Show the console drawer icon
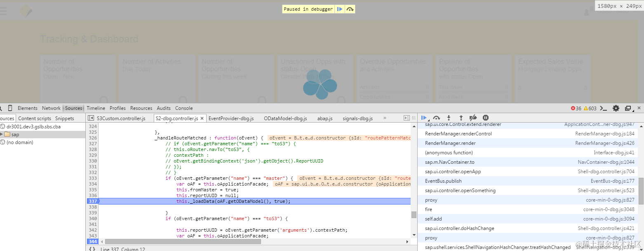This screenshot has width=644, height=251. click(x=603, y=108)
